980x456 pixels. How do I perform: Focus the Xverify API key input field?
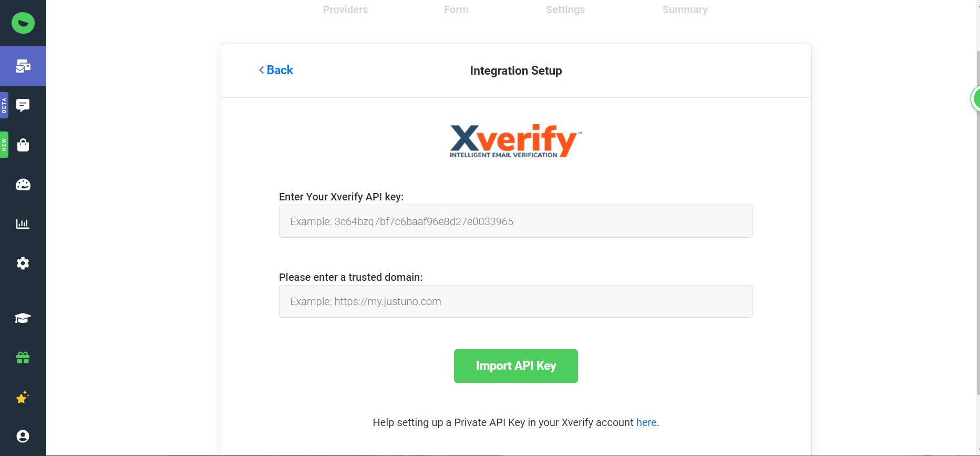tap(515, 221)
